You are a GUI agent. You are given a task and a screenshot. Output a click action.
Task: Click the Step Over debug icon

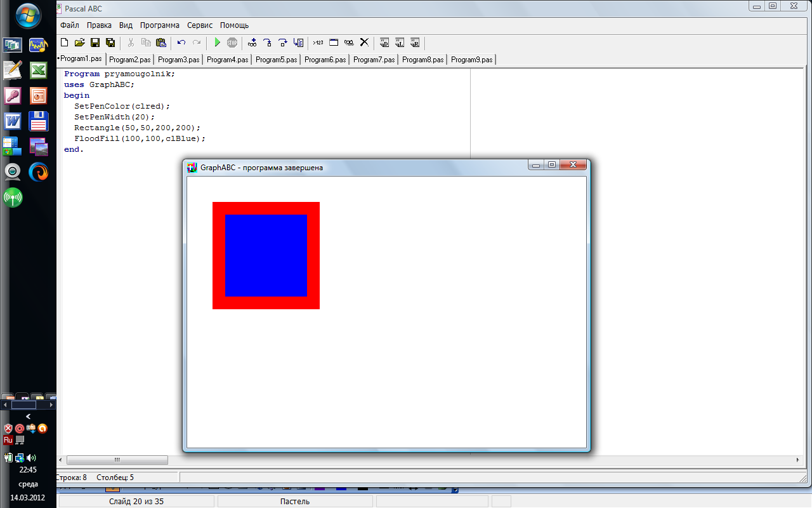(x=283, y=43)
